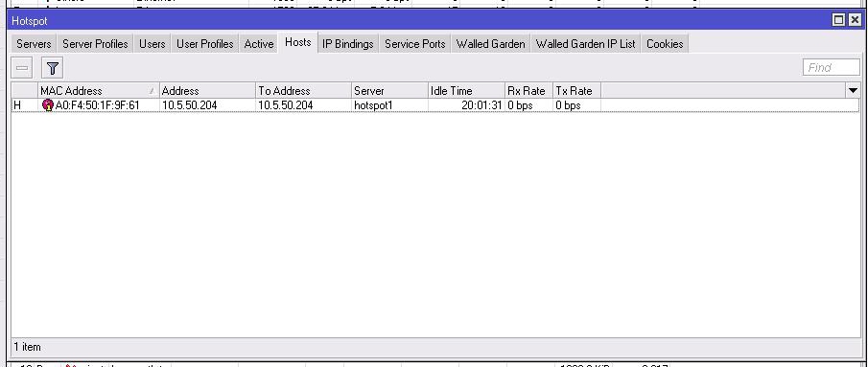The image size is (868, 367).
Task: Click host icon beside MAC A0:F4:50:1F:9F:61
Action: [x=48, y=105]
